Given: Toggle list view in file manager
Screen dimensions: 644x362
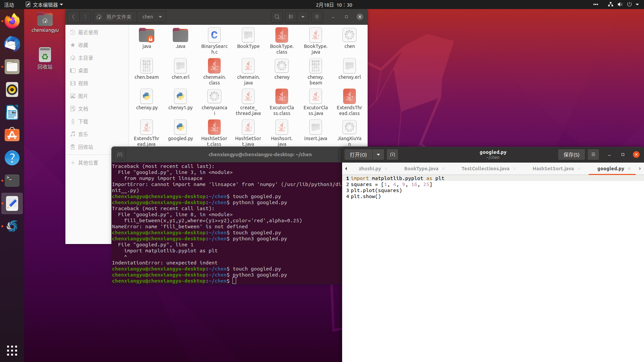Looking at the screenshot, I should coord(291,17).
